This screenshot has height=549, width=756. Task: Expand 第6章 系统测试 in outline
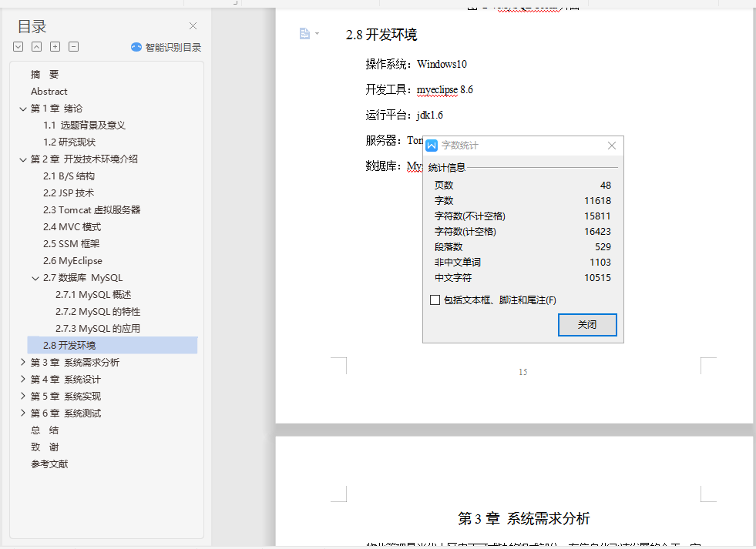(x=22, y=413)
